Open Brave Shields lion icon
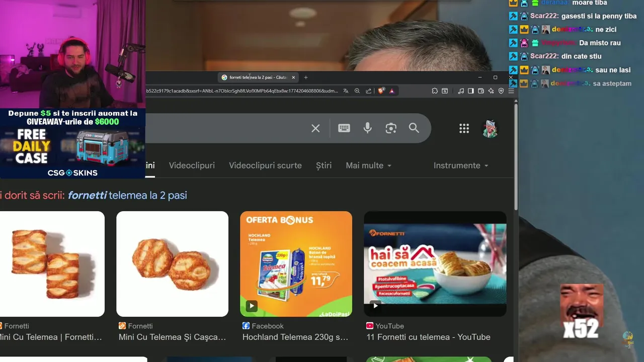Screen dimensions: 644x362 coord(381,91)
